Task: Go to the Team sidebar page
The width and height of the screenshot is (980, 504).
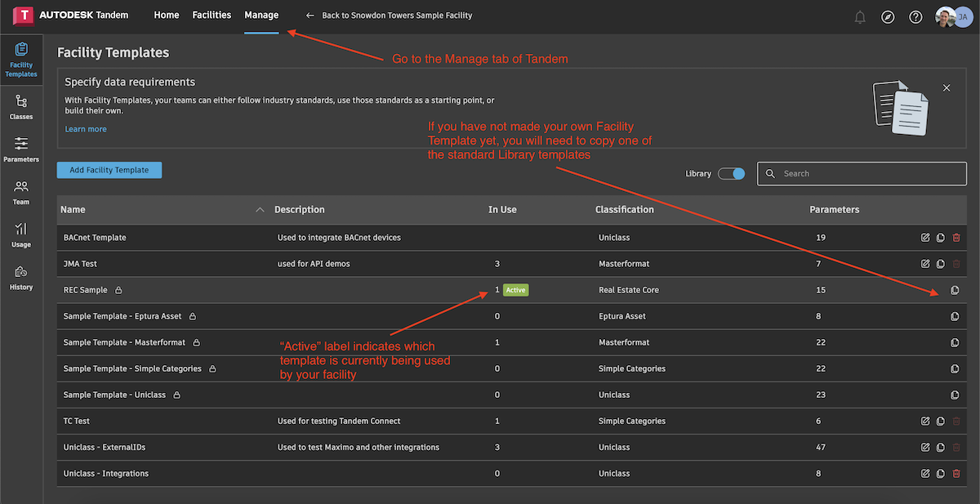Action: click(21, 192)
